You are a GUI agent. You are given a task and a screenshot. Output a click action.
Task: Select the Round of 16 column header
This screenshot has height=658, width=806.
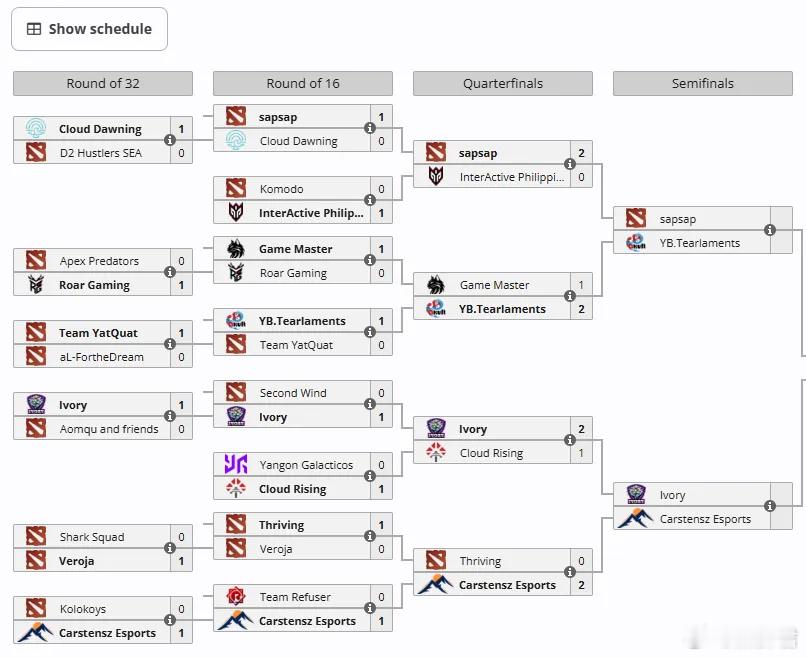click(302, 84)
